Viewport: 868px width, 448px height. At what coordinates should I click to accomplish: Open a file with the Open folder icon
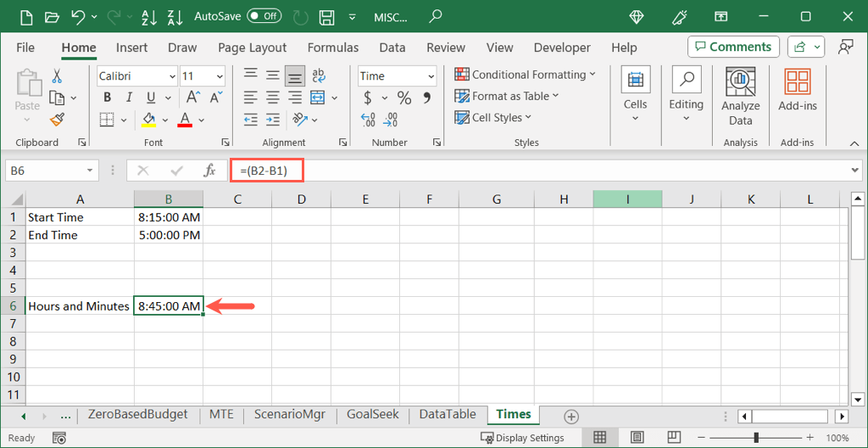(53, 17)
